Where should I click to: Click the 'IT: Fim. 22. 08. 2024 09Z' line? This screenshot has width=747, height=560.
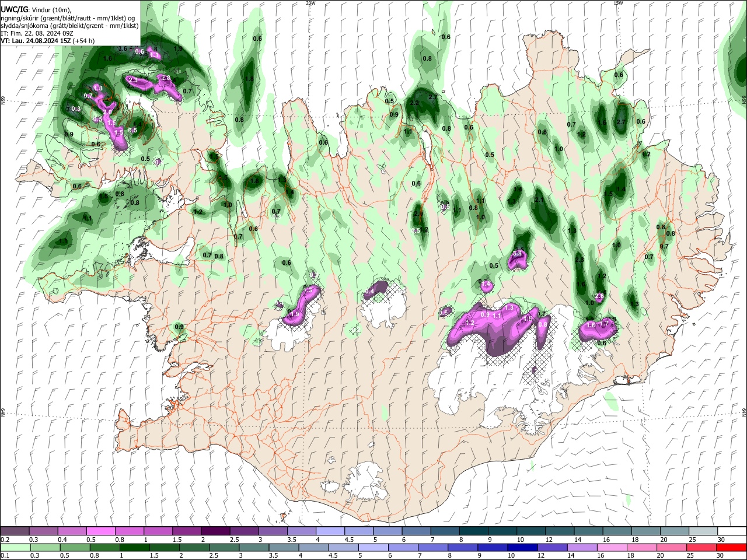pyautogui.click(x=37, y=33)
